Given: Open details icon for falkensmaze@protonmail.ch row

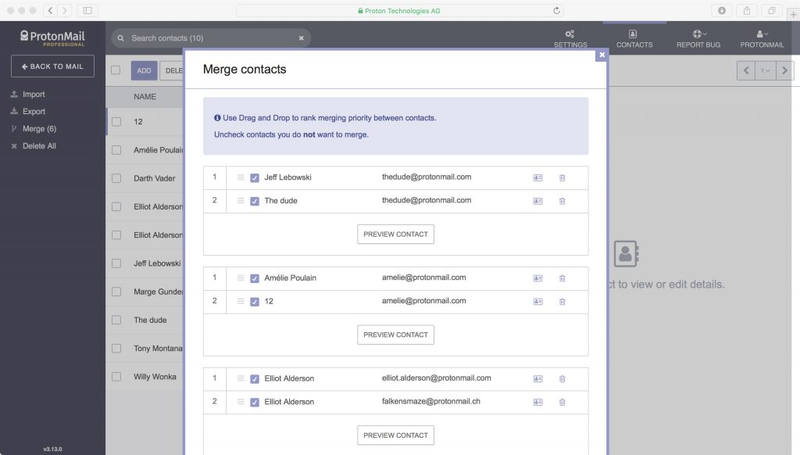Looking at the screenshot, I should [x=538, y=402].
